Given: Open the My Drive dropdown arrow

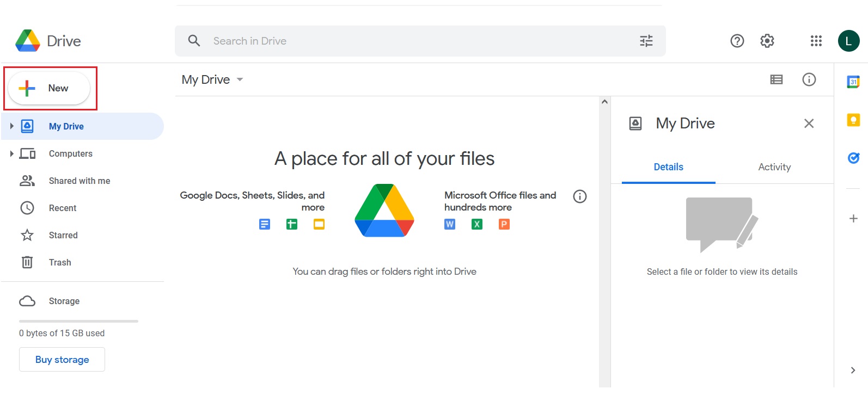Looking at the screenshot, I should [x=240, y=79].
